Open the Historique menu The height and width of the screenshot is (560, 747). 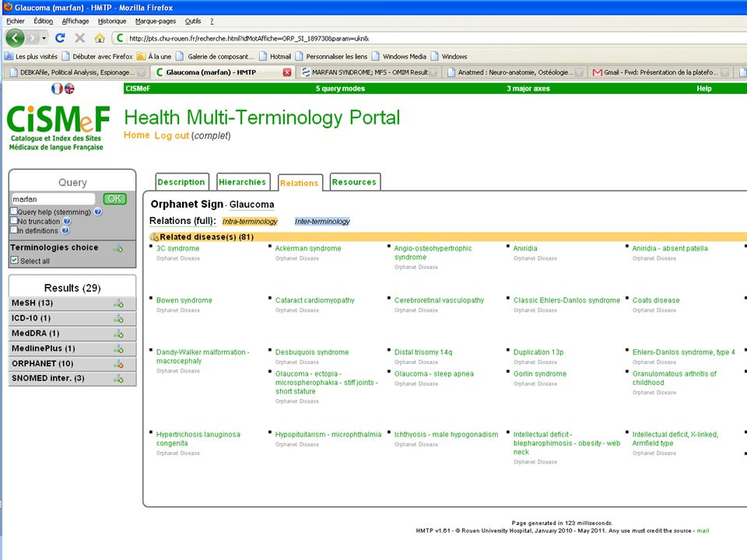pos(112,21)
